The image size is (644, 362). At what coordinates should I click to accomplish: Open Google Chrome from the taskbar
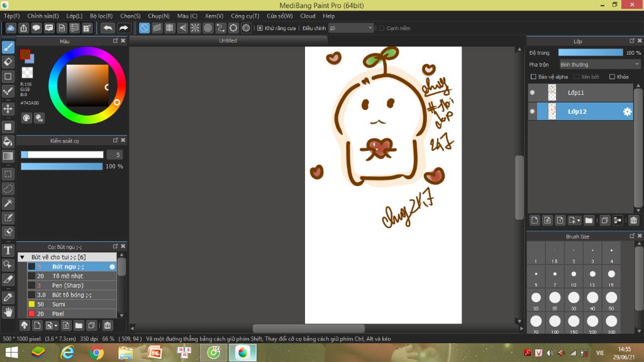coord(96,353)
